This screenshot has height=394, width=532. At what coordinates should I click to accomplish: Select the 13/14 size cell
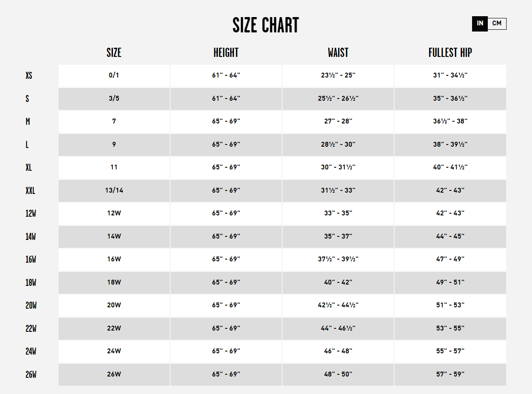pyautogui.click(x=114, y=191)
